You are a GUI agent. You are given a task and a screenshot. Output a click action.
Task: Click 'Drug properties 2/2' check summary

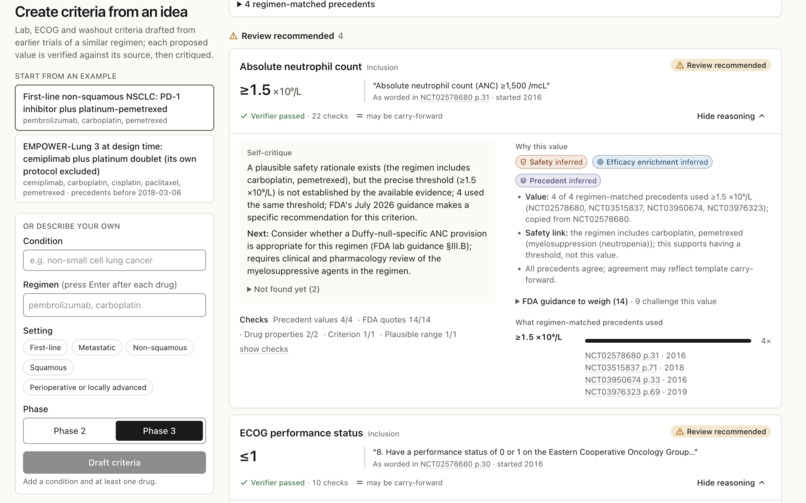click(x=281, y=334)
